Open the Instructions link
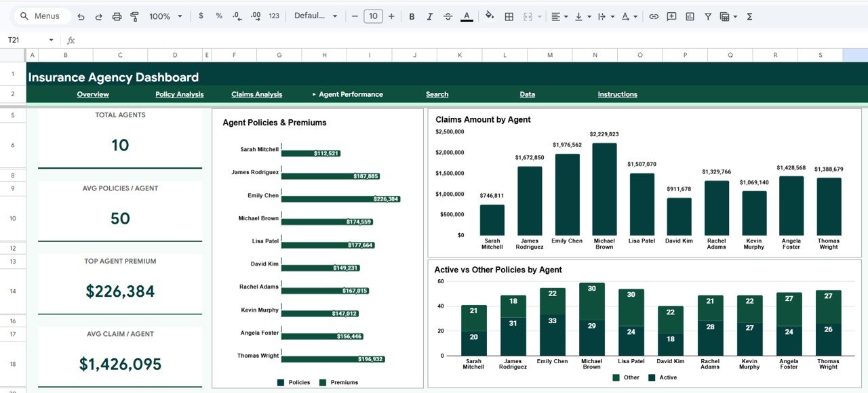868x393 pixels. point(617,94)
